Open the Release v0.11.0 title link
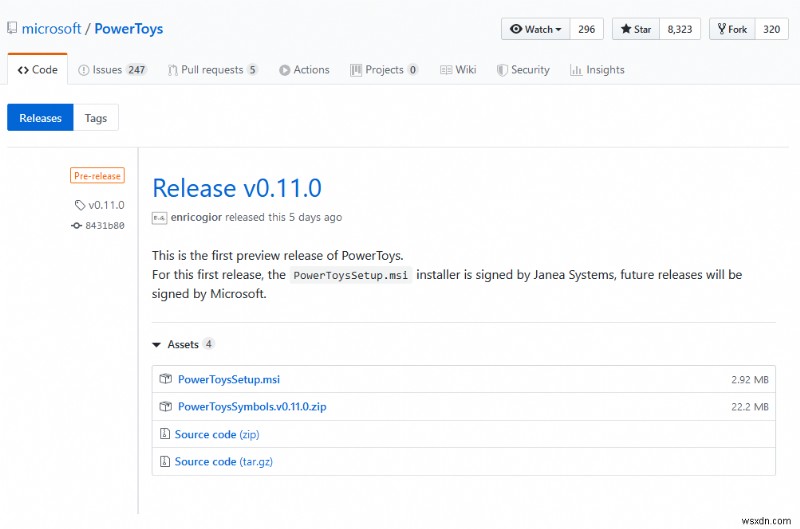This screenshot has width=800, height=529. coord(237,188)
